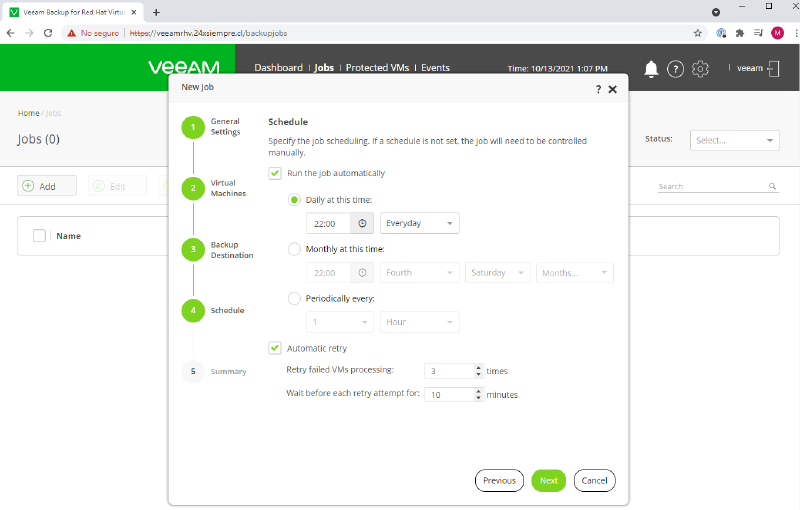This screenshot has width=800, height=510.
Task: Click the Previous button
Action: point(499,480)
